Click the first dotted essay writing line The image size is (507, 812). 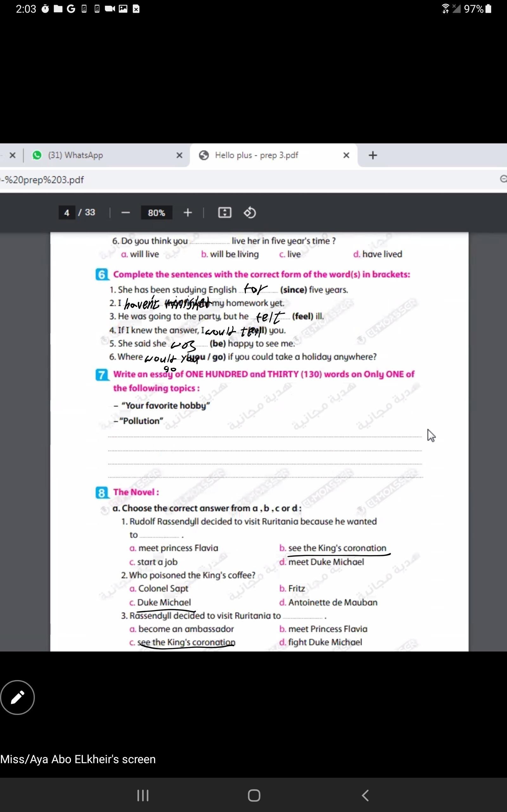[264, 436]
